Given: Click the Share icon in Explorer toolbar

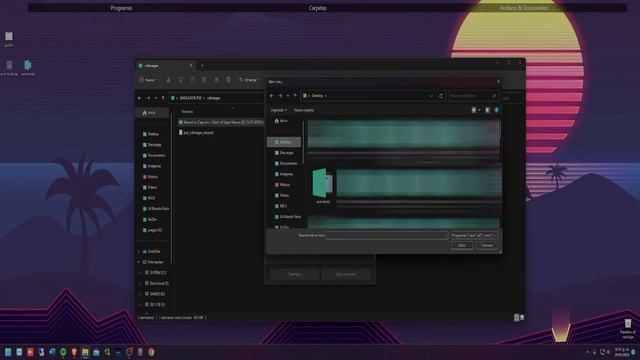Looking at the screenshot, I should [x=217, y=80].
